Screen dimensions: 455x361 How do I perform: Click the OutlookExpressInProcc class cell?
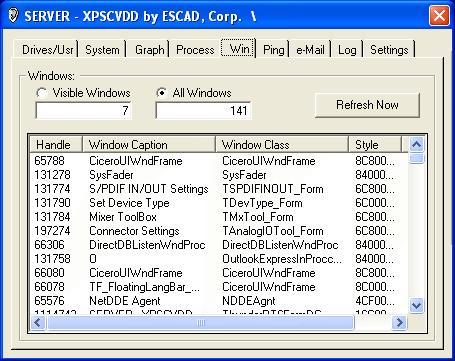[x=282, y=259]
